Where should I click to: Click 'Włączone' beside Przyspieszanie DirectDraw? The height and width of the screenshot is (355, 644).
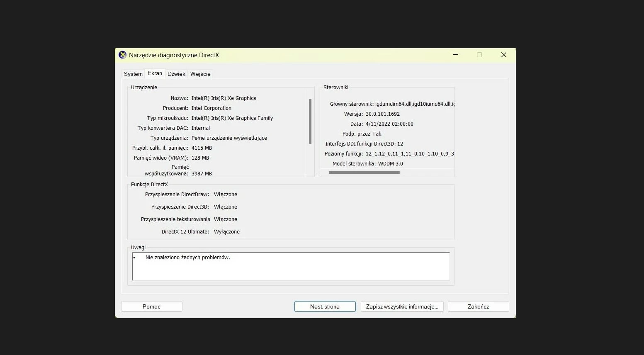226,195
